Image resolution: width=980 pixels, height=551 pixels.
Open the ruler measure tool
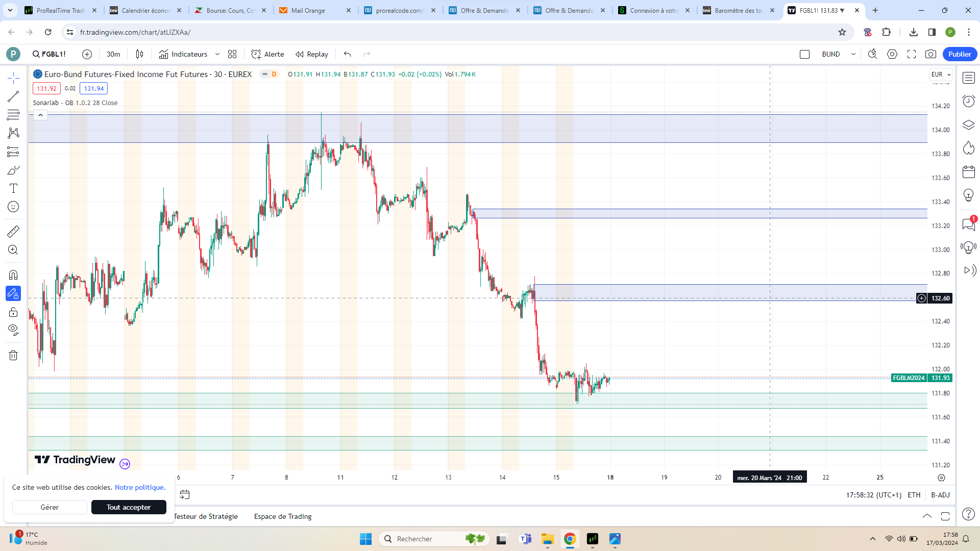click(13, 232)
